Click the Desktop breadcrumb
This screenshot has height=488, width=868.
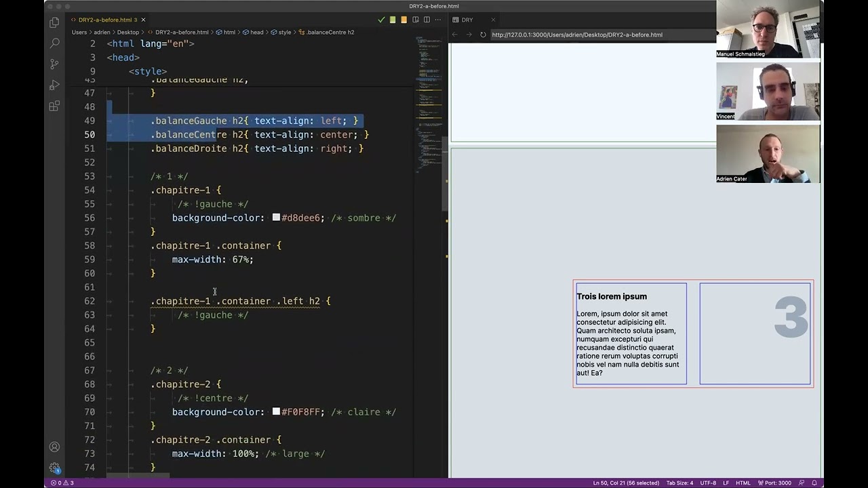point(127,32)
